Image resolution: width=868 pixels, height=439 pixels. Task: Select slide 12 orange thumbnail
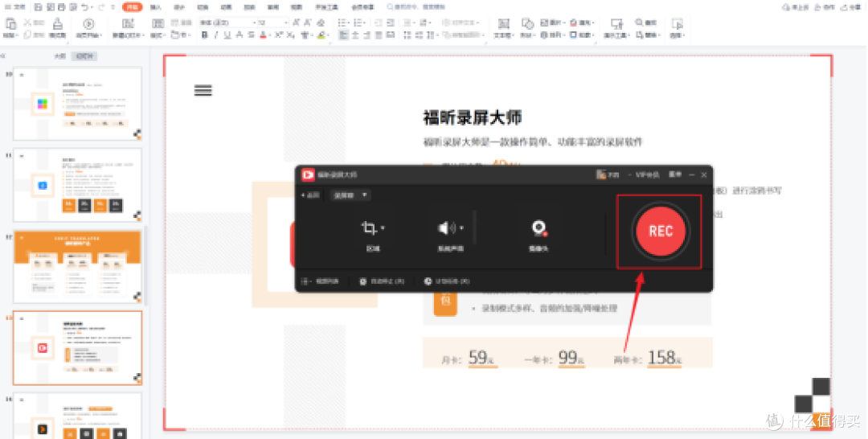tap(77, 267)
